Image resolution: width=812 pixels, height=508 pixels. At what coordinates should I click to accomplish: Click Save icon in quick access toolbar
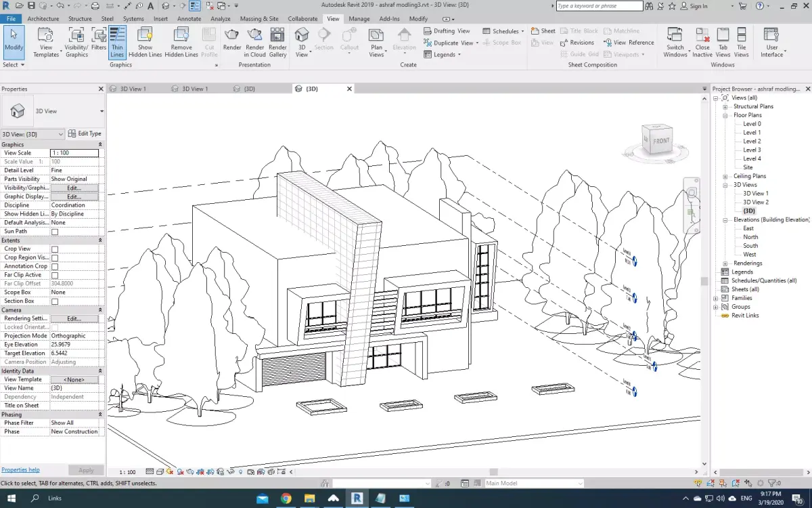[x=31, y=5]
